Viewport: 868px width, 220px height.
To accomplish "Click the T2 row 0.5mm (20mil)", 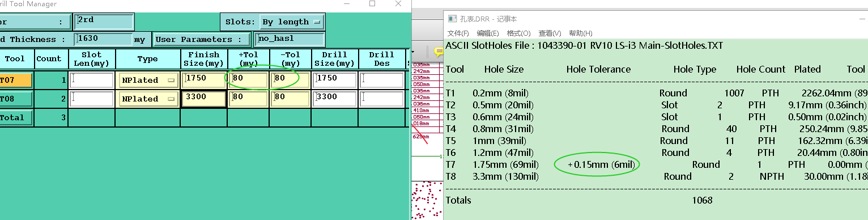I will coord(504,105).
